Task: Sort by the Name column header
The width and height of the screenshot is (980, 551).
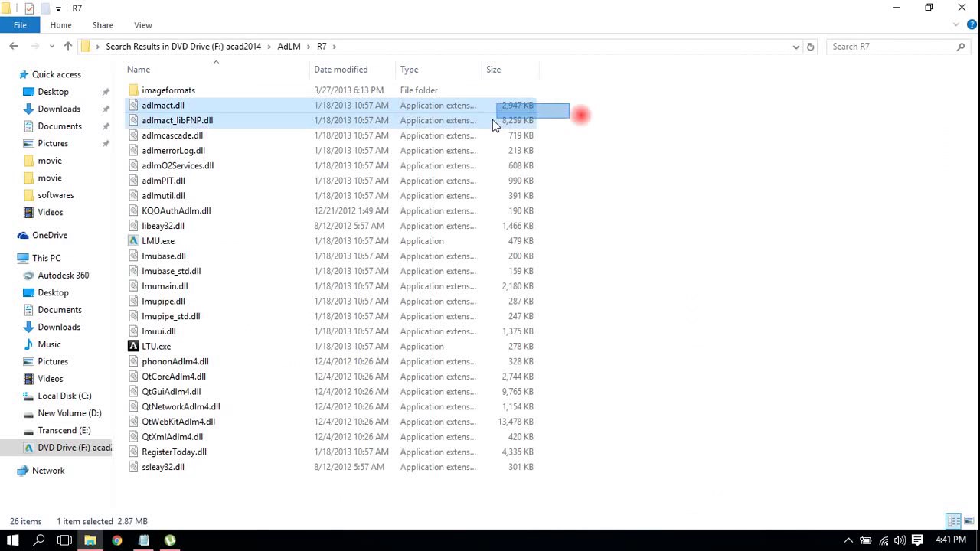Action: click(139, 70)
